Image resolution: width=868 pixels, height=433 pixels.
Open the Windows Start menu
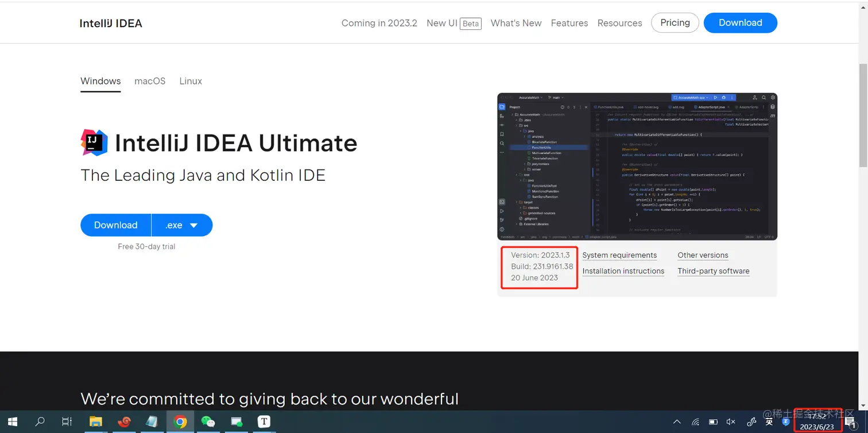(12, 422)
